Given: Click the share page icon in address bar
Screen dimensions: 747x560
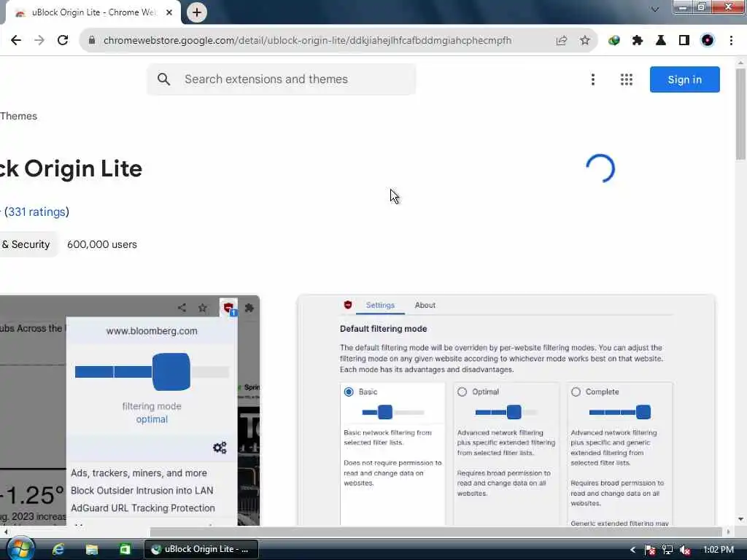Looking at the screenshot, I should point(562,41).
